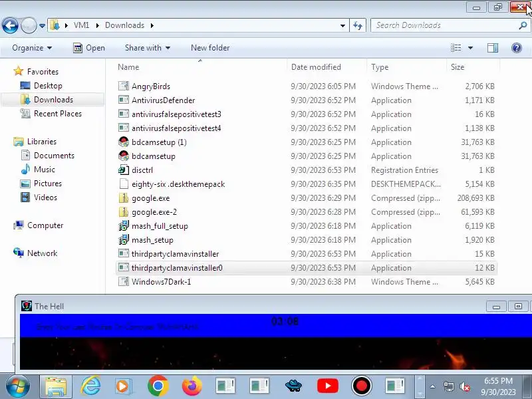Select the bdcamsetup (1) installer icon
This screenshot has height=399, width=532.
[124, 142]
